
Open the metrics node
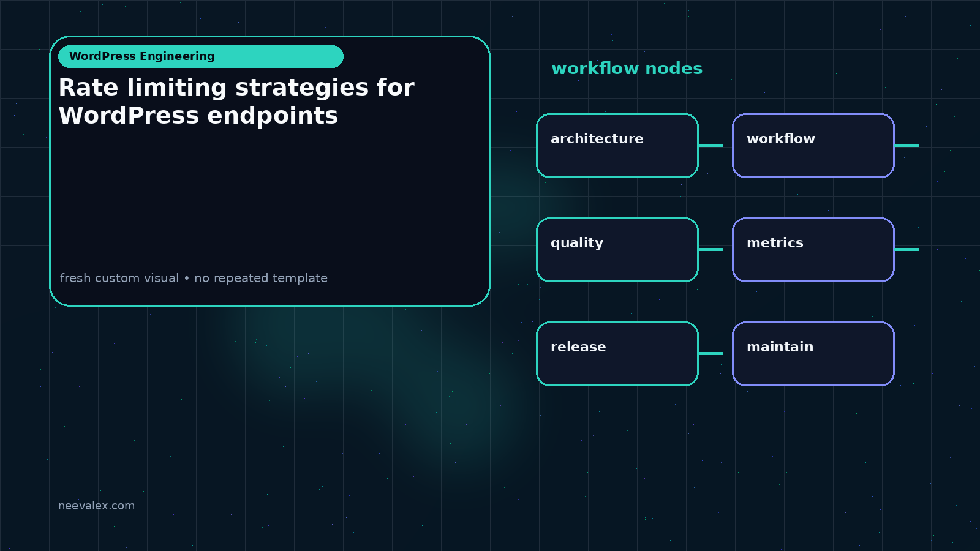[x=813, y=250]
